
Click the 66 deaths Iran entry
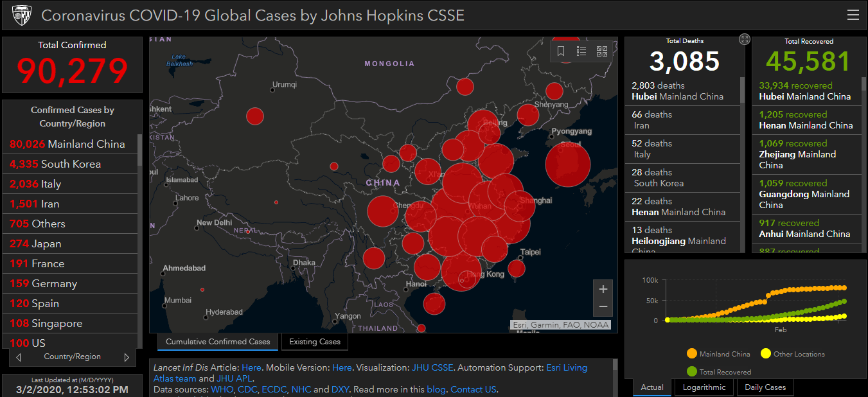[682, 120]
